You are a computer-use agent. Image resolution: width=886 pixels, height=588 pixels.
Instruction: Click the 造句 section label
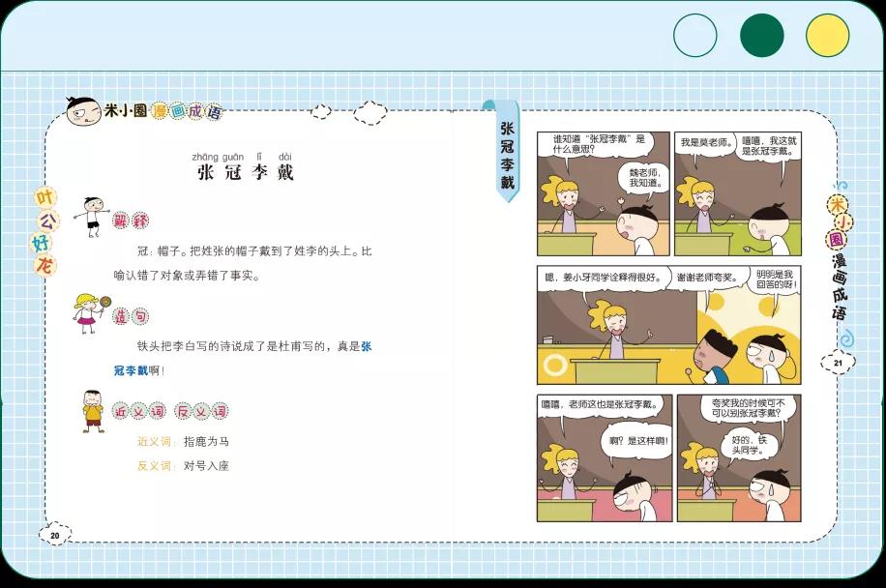click(131, 316)
